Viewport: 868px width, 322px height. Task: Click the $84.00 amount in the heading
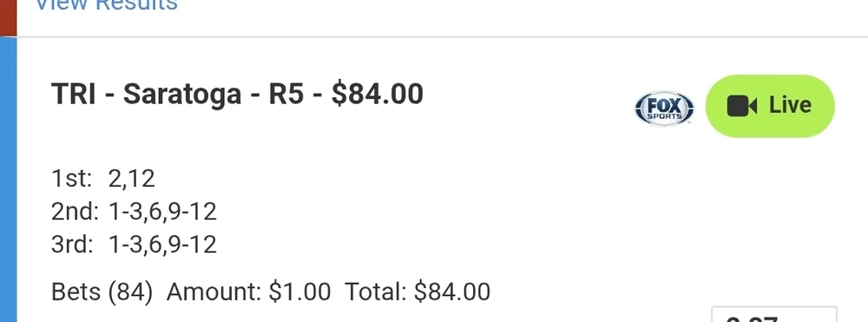(378, 94)
